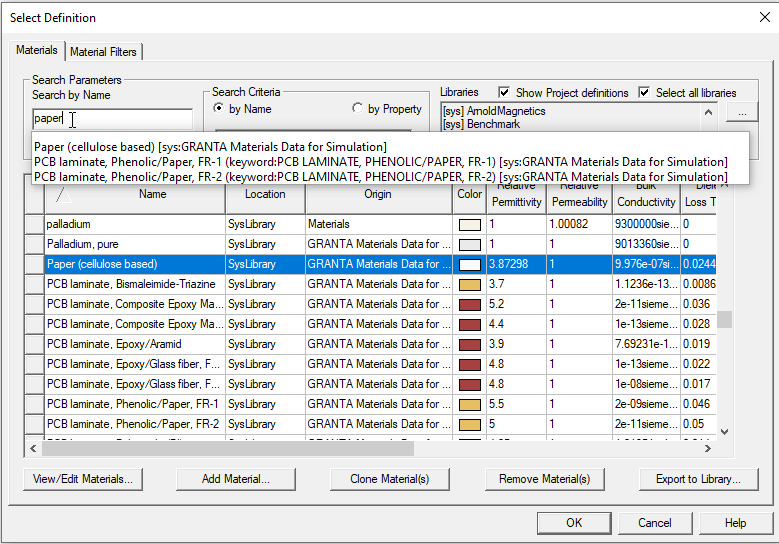
Task: Click the horizontal scroll left arrow
Action: (x=33, y=449)
